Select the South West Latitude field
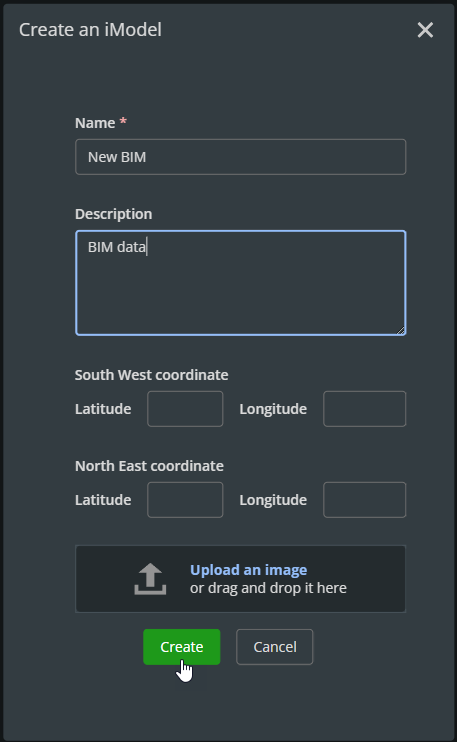This screenshot has height=742, width=457. (x=185, y=409)
